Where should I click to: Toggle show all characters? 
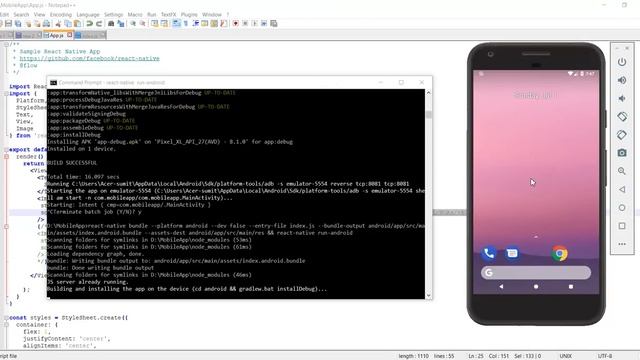click(186, 24)
